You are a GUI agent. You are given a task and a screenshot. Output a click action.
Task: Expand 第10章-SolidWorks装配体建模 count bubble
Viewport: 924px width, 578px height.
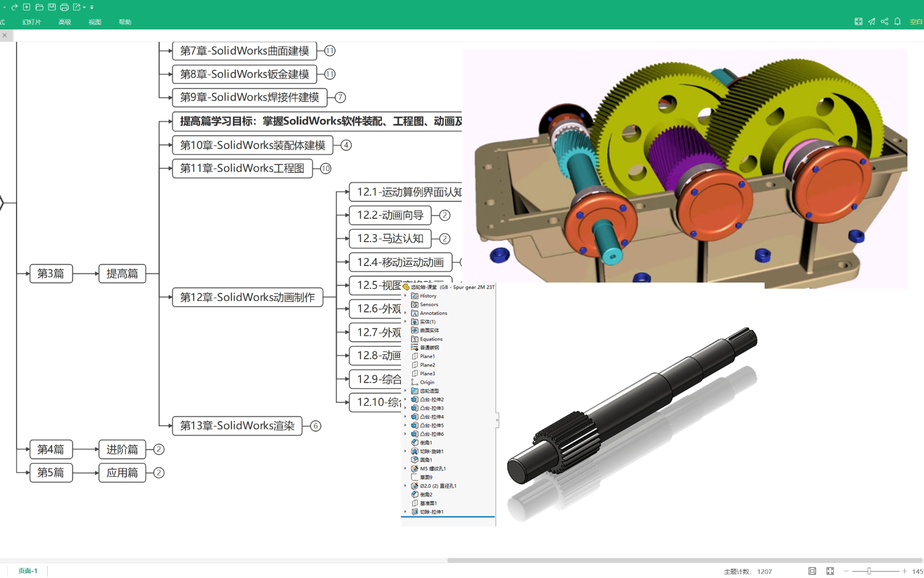346,145
